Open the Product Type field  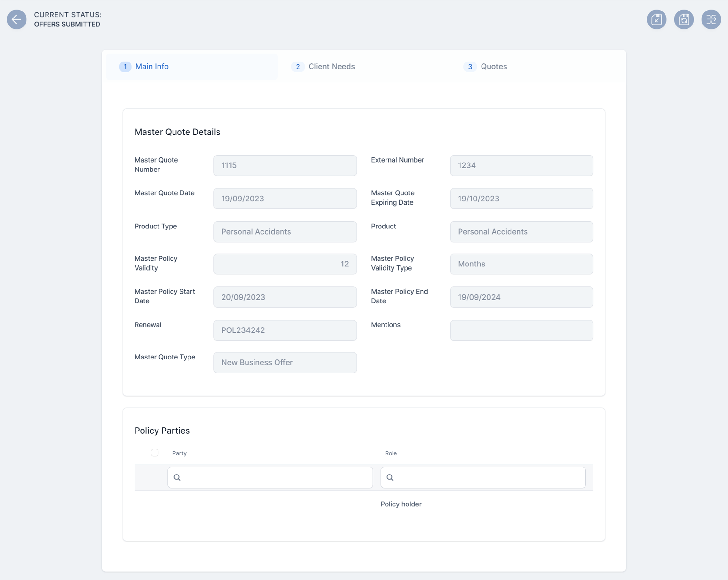285,231
